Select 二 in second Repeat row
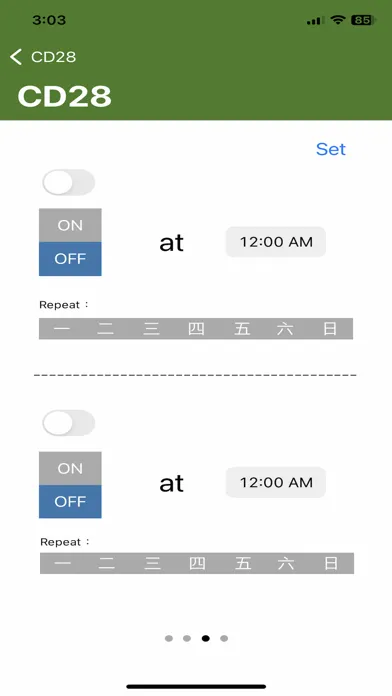This screenshot has width=392, height=696. pos(107,563)
